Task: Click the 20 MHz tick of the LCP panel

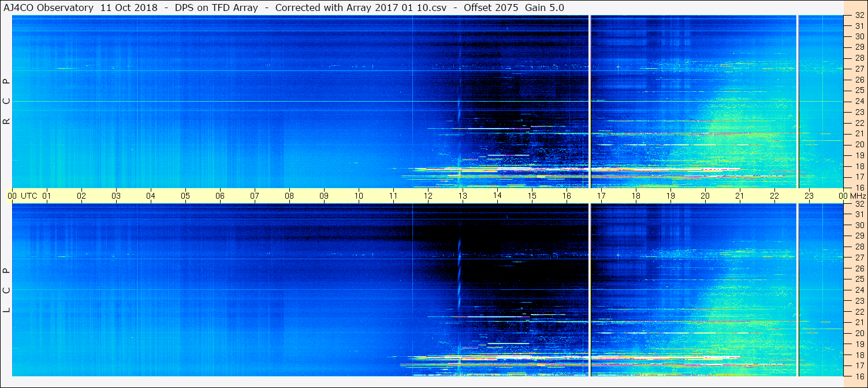Action: click(859, 333)
